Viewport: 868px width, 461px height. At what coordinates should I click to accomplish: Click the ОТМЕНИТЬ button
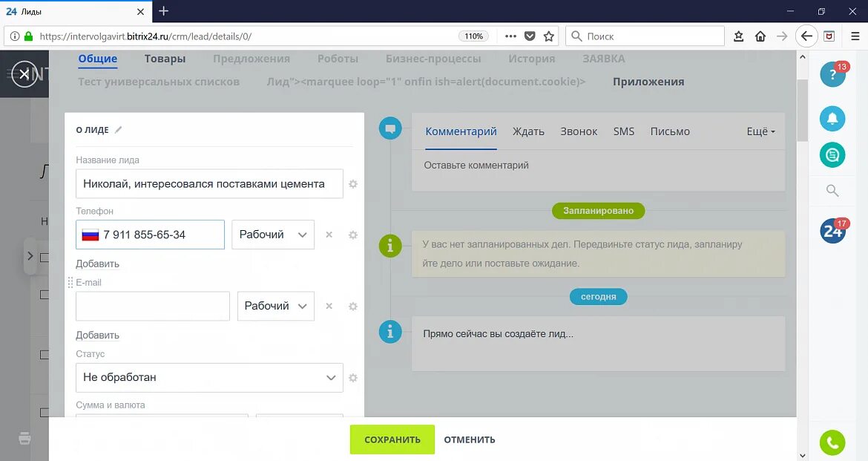coord(470,439)
